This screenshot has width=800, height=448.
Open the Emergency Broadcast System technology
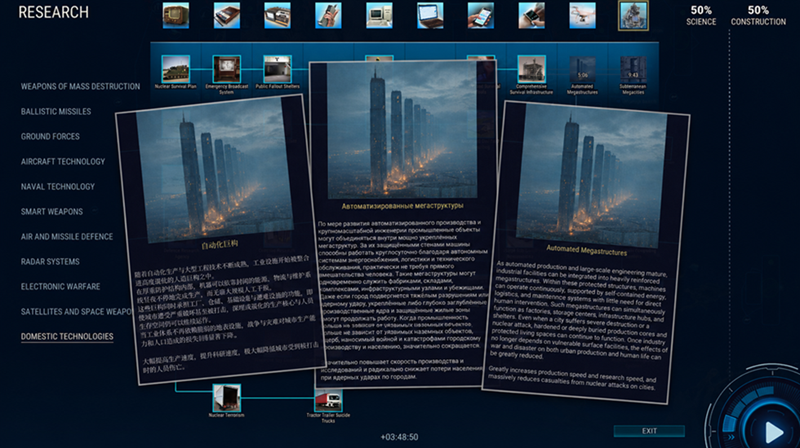(227, 69)
